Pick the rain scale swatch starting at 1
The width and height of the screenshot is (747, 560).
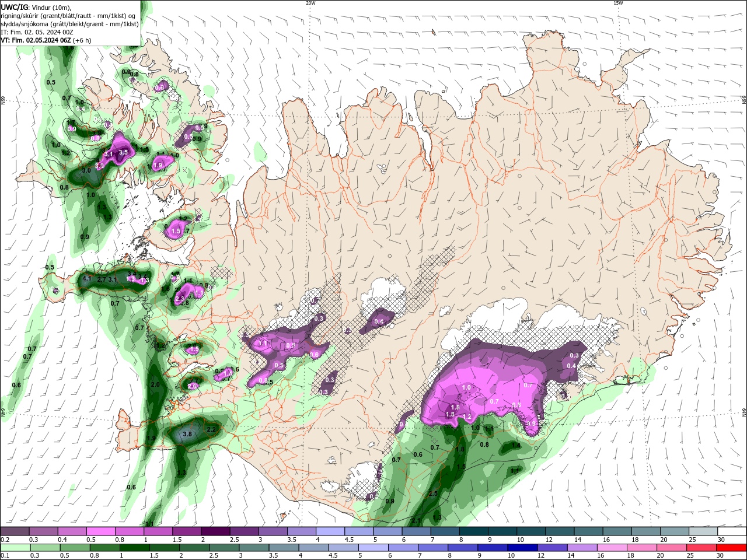[x=134, y=548]
